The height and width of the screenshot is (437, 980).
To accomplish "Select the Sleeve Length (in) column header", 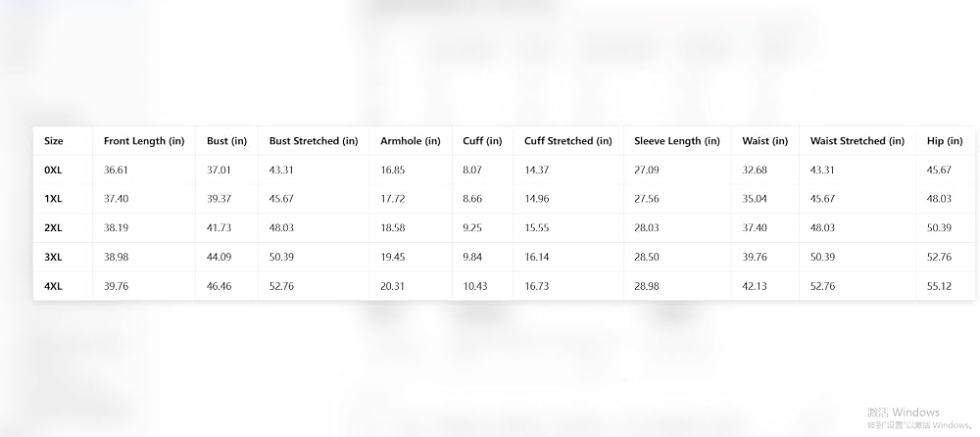I will tap(677, 141).
